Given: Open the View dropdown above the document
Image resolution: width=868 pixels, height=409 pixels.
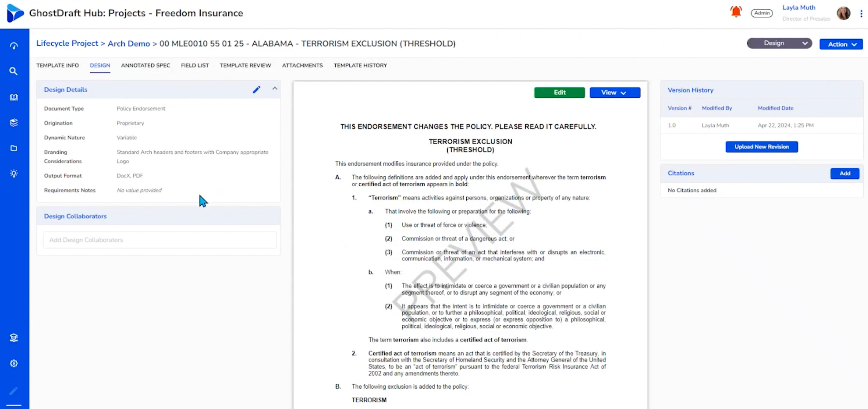Looking at the screenshot, I should (615, 93).
